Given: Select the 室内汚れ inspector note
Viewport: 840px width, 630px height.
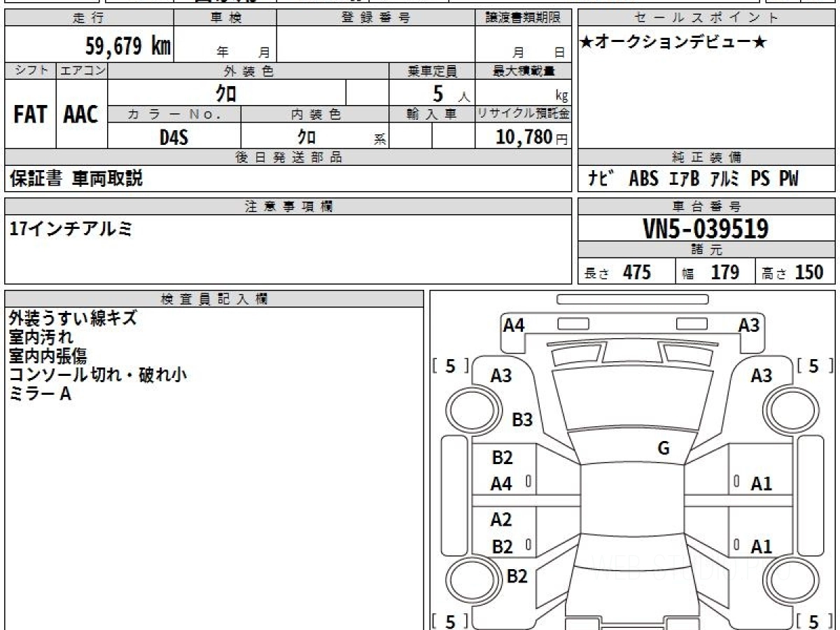Looking at the screenshot, I should tap(41, 337).
